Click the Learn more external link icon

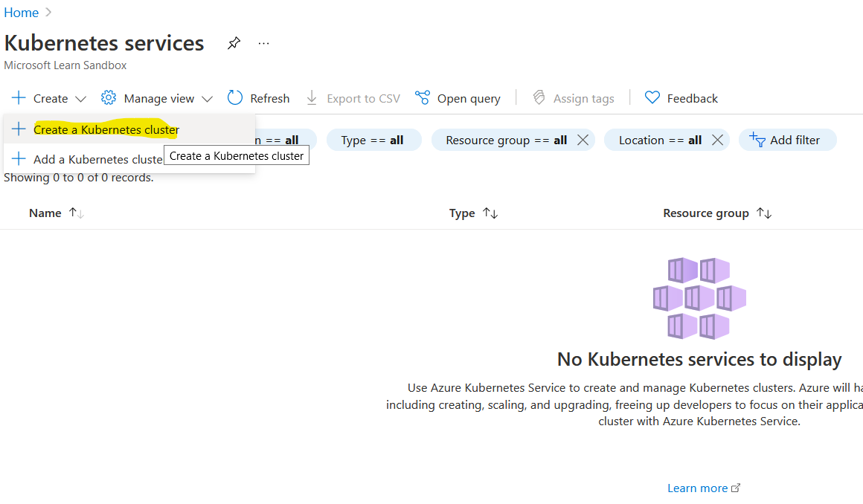[735, 488]
